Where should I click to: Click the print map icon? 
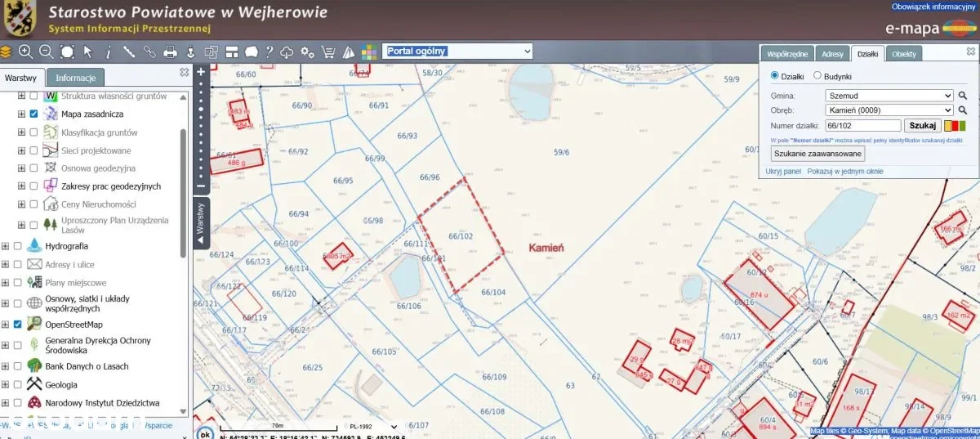pyautogui.click(x=170, y=52)
